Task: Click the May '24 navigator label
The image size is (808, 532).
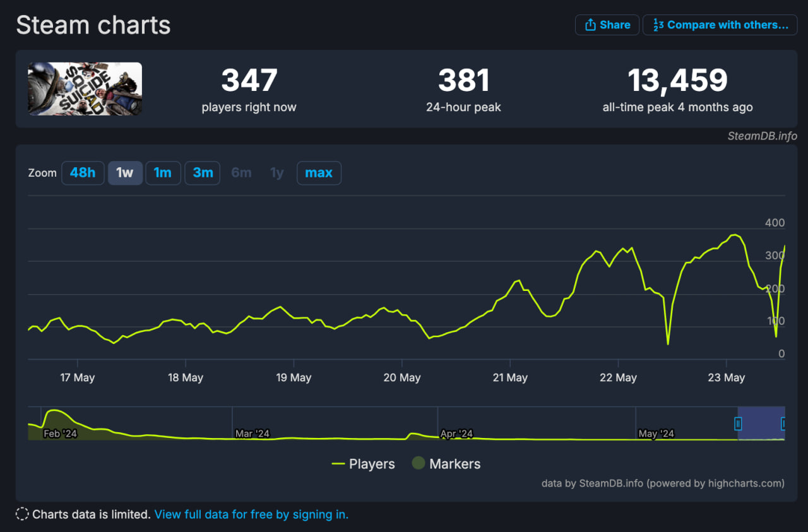Action: tap(656, 434)
